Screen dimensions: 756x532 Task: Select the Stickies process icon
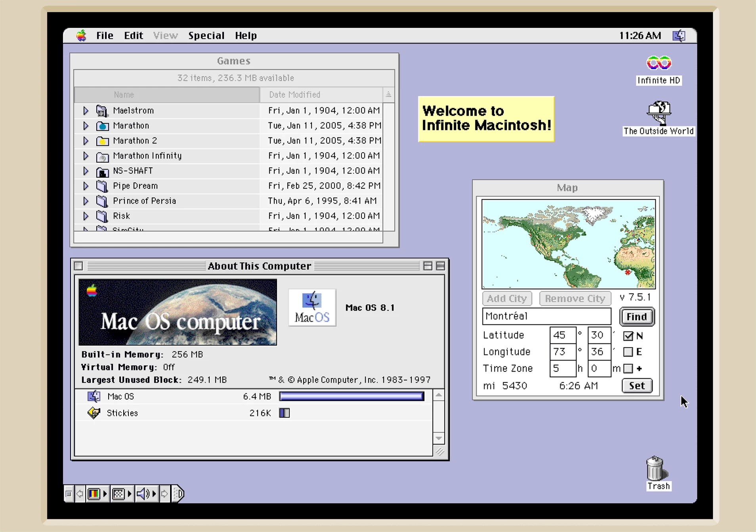point(94,413)
